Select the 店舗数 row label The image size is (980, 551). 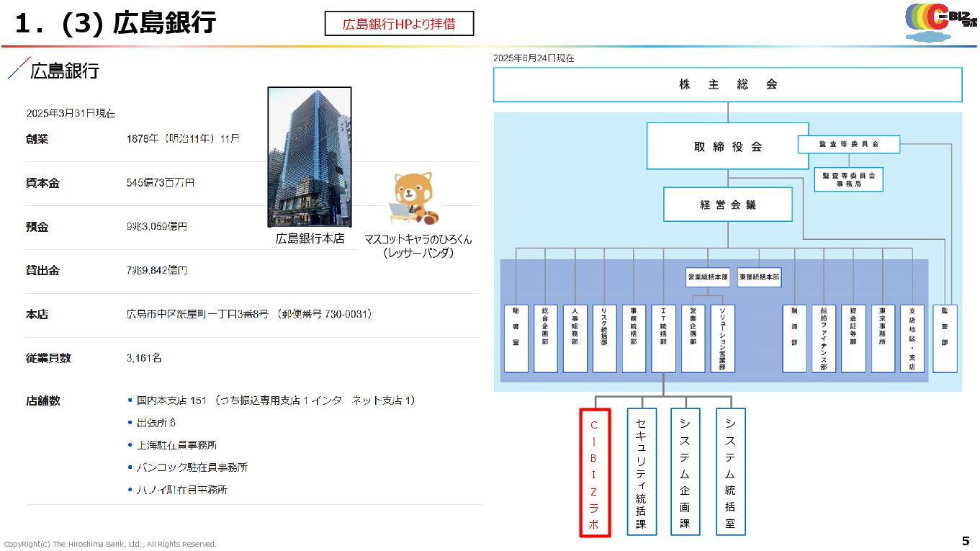42,400
